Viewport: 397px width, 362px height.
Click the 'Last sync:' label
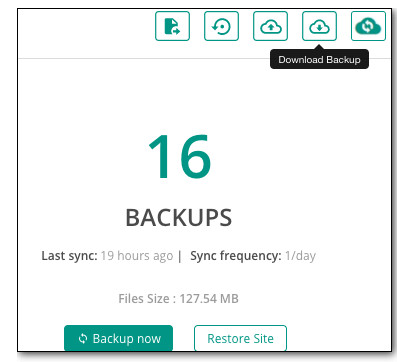pos(69,256)
